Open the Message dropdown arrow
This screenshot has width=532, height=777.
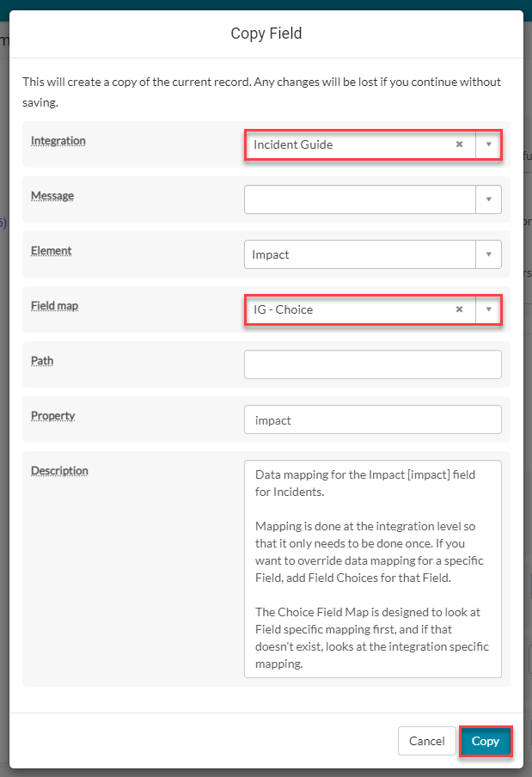coord(488,199)
